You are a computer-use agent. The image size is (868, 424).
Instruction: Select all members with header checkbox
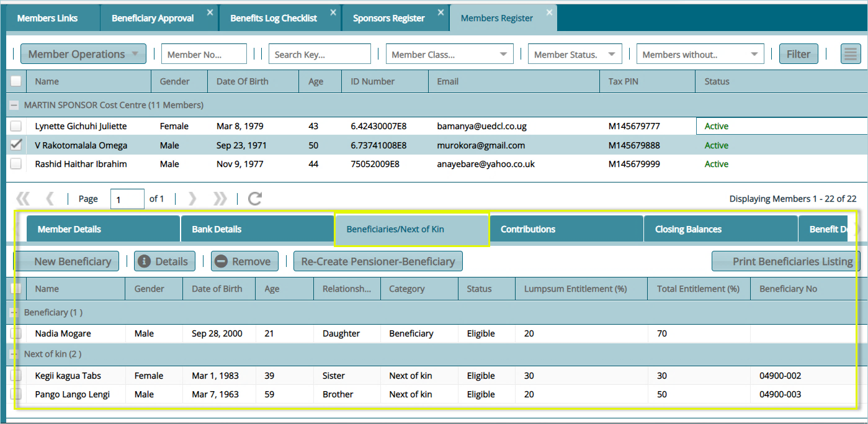click(x=16, y=81)
